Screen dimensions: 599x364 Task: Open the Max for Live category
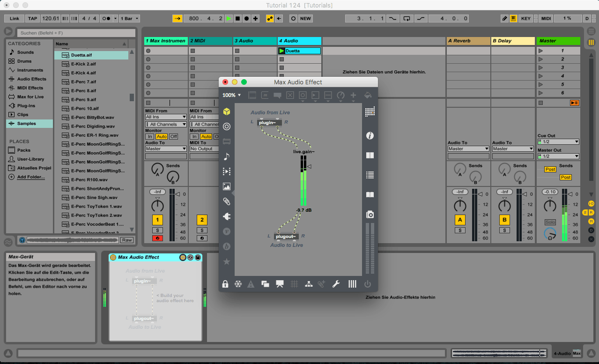(30, 97)
